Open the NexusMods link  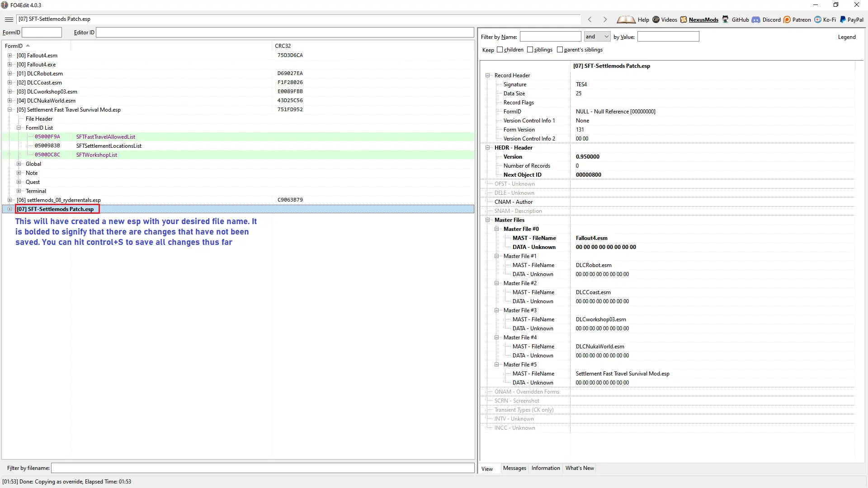(703, 20)
